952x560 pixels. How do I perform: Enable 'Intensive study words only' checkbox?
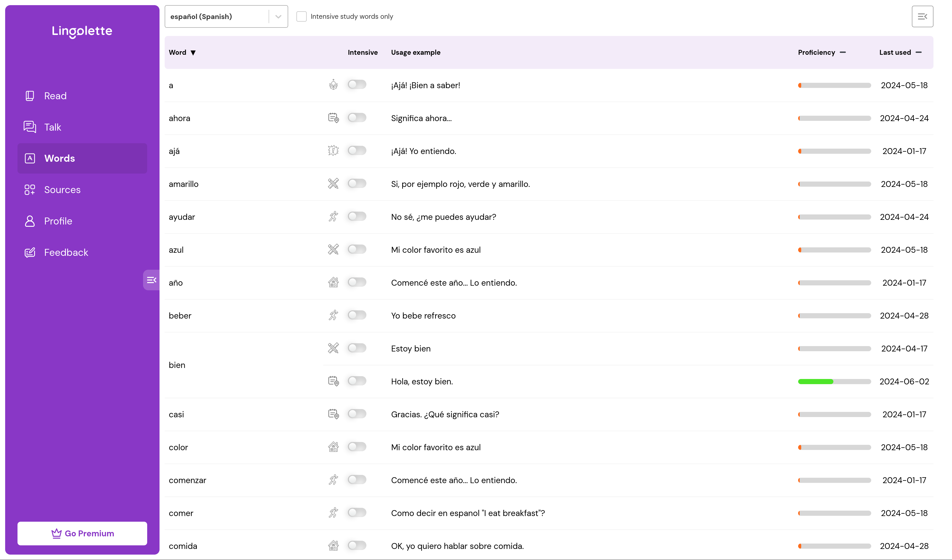[x=301, y=16]
